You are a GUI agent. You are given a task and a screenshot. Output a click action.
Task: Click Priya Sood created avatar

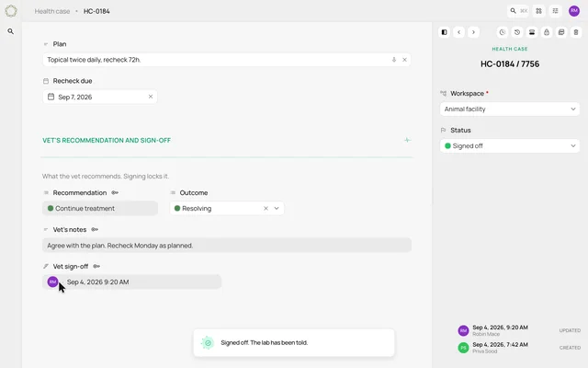463,348
